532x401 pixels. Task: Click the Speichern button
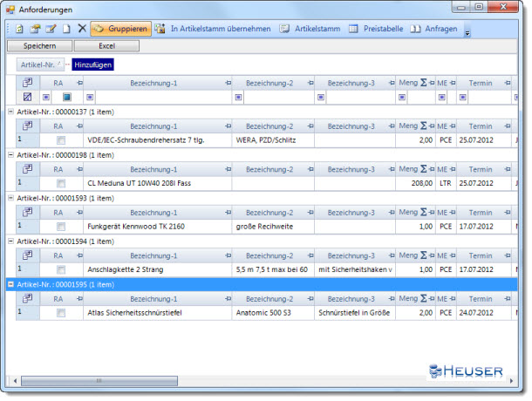(x=40, y=46)
